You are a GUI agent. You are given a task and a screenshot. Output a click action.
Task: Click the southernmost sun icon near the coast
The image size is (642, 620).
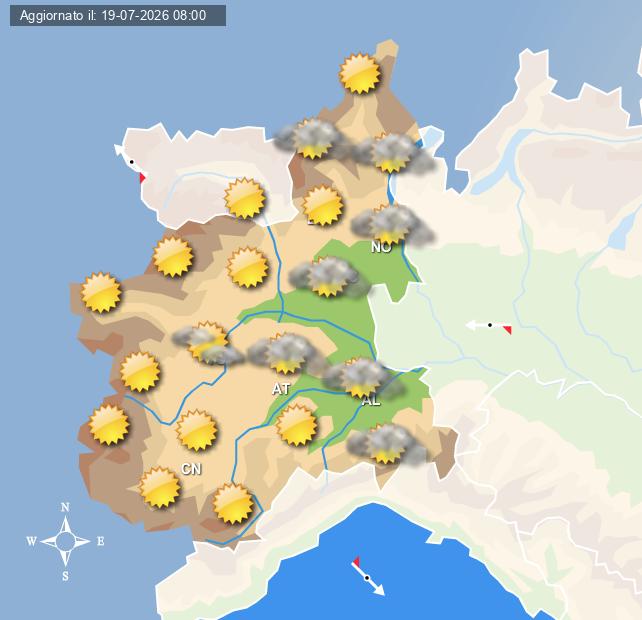233,504
